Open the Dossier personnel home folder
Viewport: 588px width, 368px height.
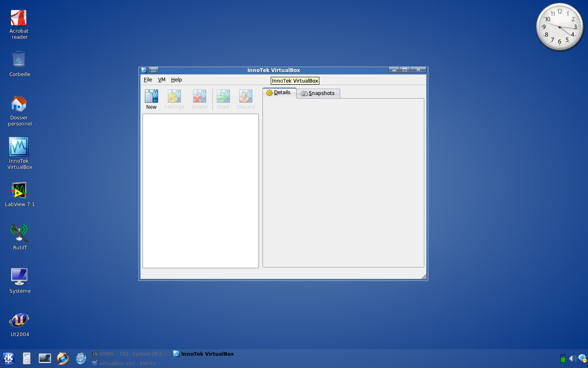pyautogui.click(x=19, y=110)
